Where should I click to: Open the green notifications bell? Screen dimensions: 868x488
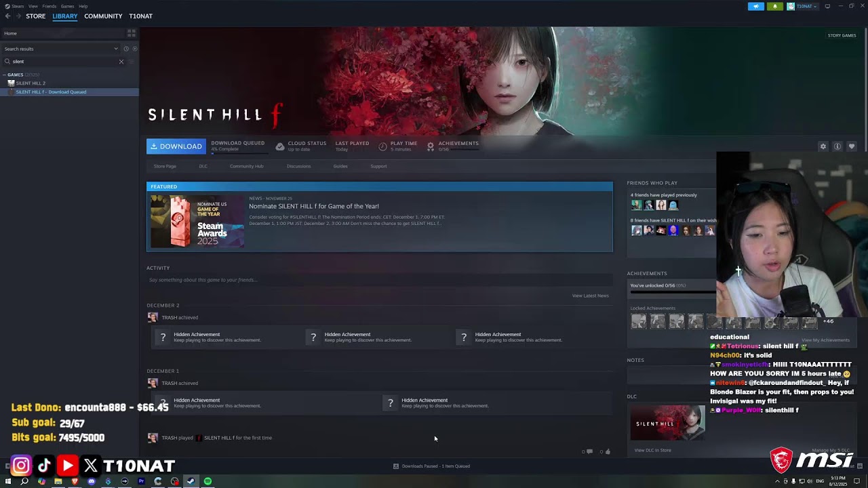pyautogui.click(x=774, y=6)
